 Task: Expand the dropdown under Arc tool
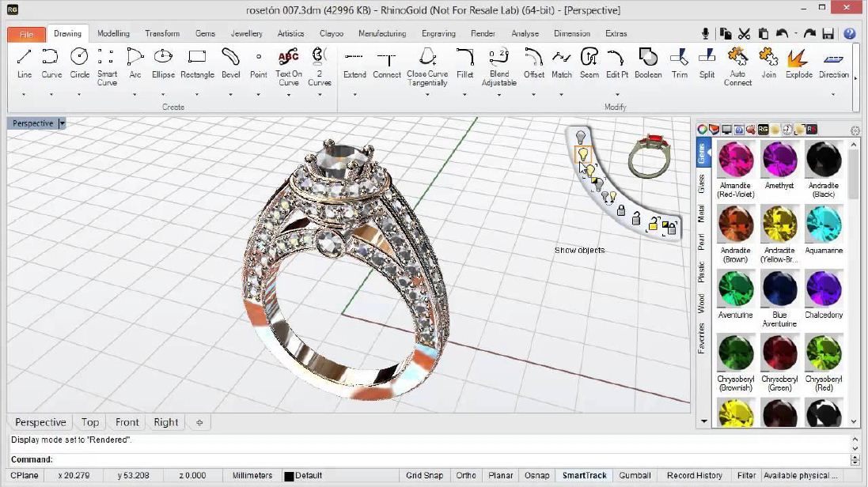click(x=135, y=95)
